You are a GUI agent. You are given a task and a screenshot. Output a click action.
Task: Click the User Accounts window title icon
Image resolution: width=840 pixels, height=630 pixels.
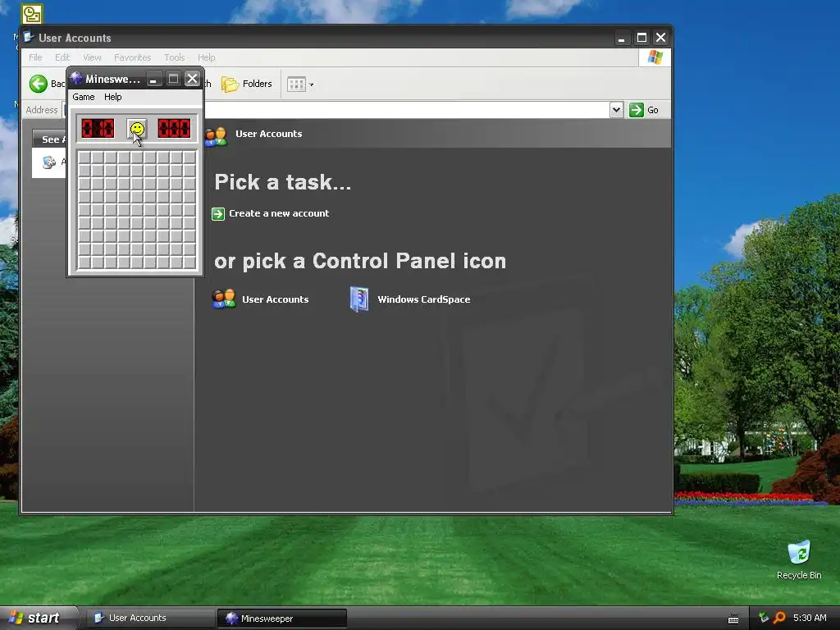[29, 38]
